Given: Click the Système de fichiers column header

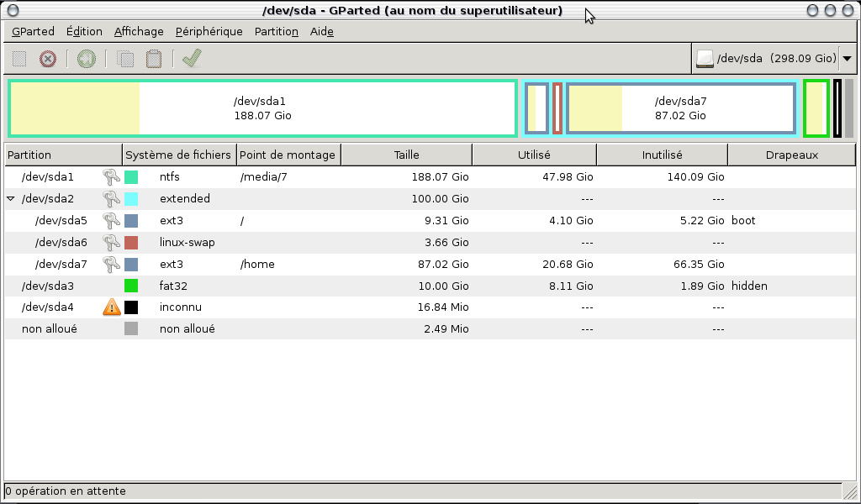Looking at the screenshot, I should pyautogui.click(x=178, y=155).
